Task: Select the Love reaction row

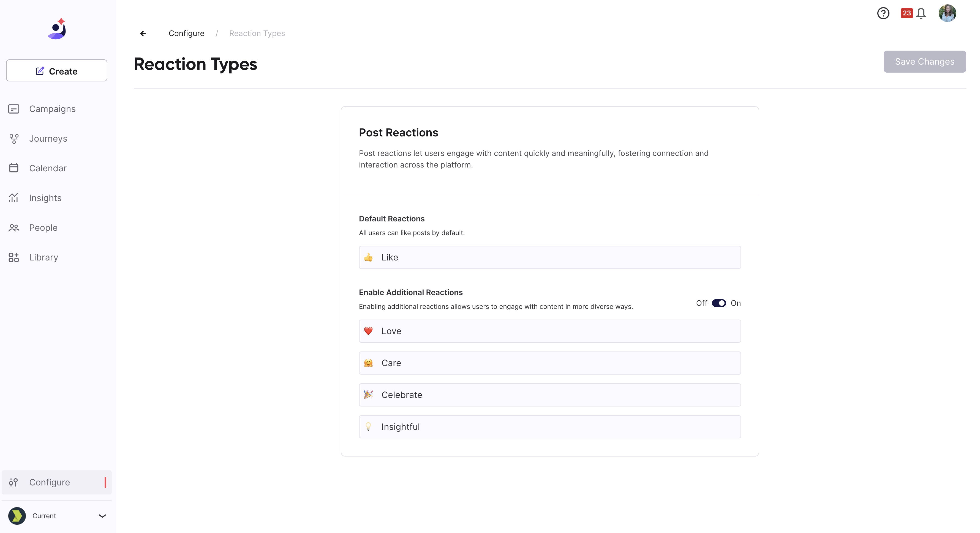Action: pos(550,331)
